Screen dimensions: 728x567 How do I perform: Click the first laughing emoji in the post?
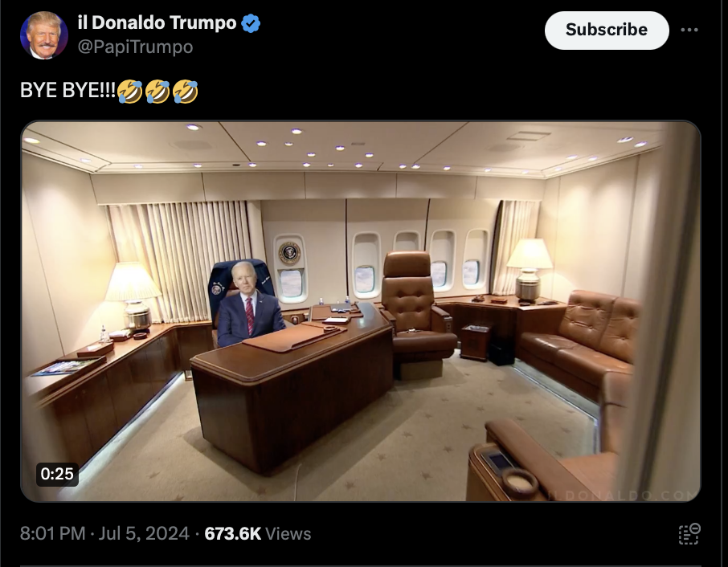click(129, 91)
